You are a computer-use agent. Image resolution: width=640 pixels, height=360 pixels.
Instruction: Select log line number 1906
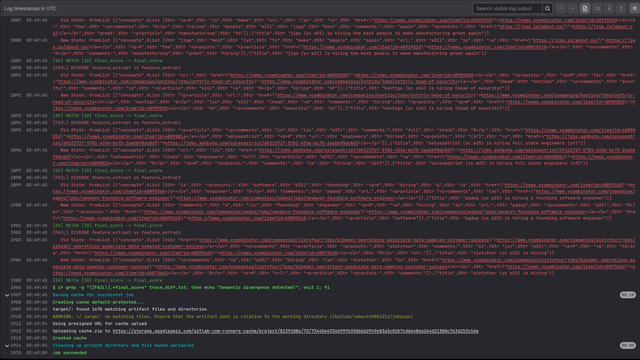tap(16, 288)
